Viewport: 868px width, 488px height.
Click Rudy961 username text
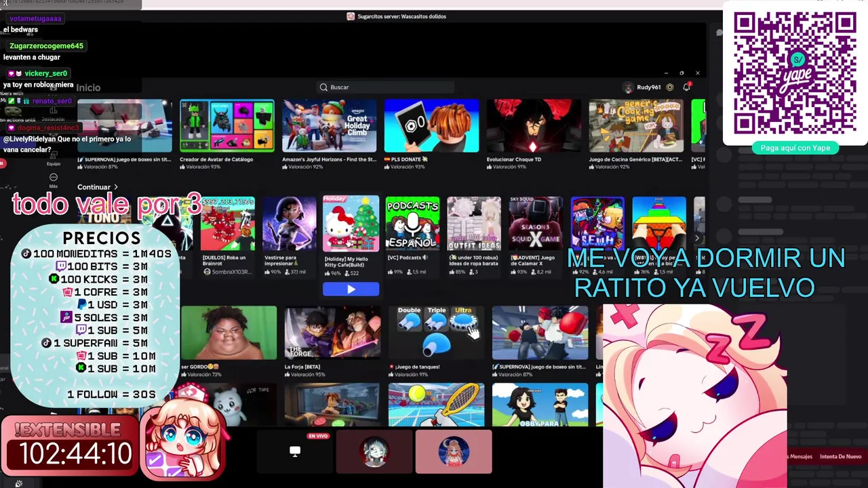[648, 87]
